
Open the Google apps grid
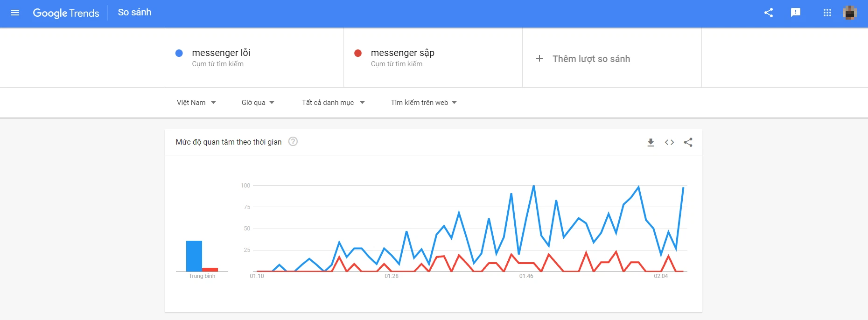coord(827,13)
